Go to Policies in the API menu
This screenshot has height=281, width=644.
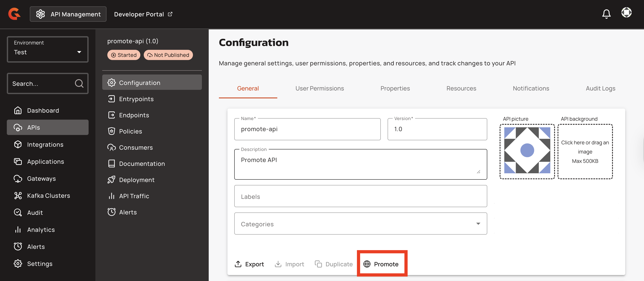(x=130, y=131)
